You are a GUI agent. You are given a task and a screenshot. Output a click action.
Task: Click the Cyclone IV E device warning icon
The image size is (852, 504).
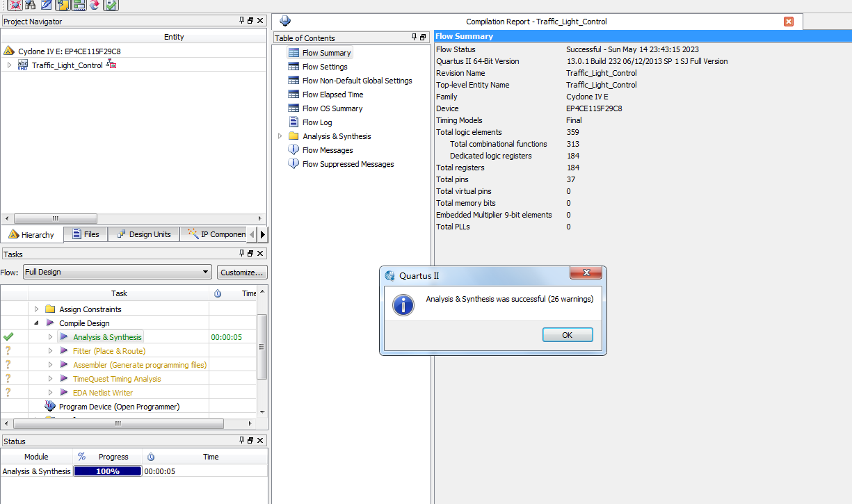tap(9, 51)
